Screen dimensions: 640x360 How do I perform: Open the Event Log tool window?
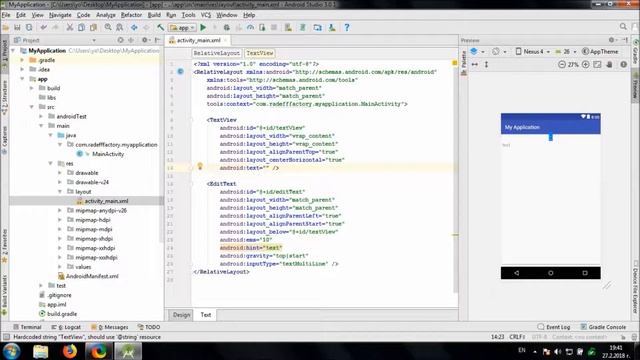point(554,327)
